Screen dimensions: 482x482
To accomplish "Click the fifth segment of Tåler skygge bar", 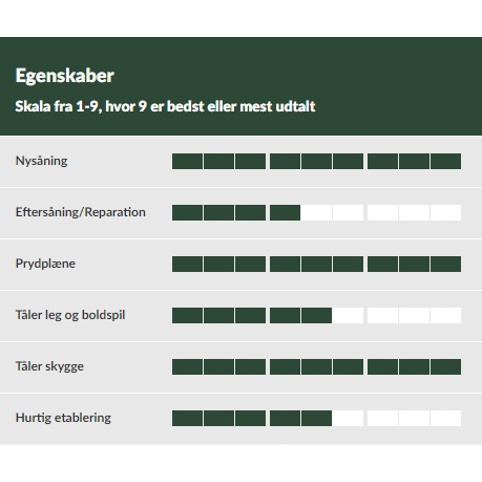I will (316, 367).
